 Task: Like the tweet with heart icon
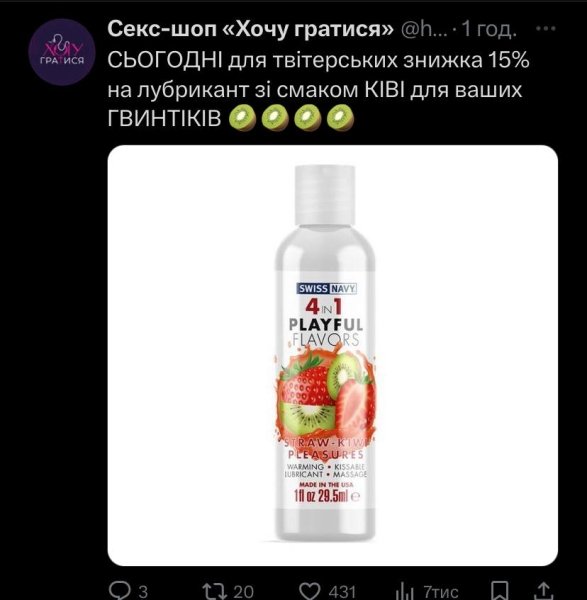[x=310, y=591]
